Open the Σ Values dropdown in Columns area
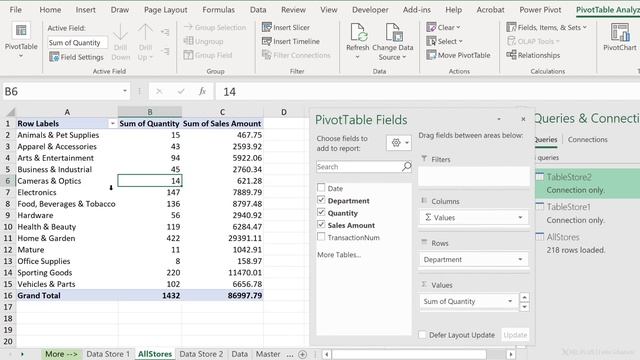The width and height of the screenshot is (640, 360). click(x=520, y=218)
